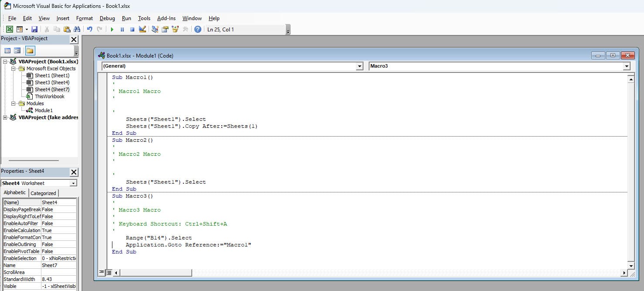Open the Format menu

click(85, 18)
